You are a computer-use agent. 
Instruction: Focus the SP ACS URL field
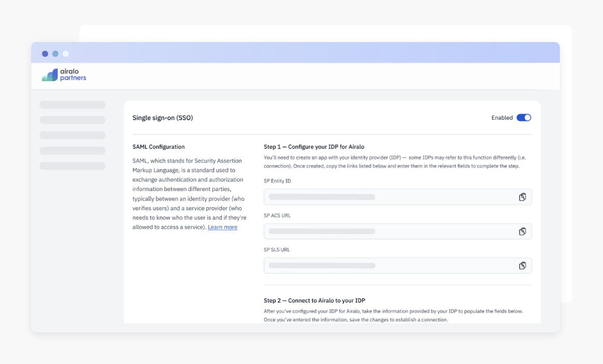(386, 231)
